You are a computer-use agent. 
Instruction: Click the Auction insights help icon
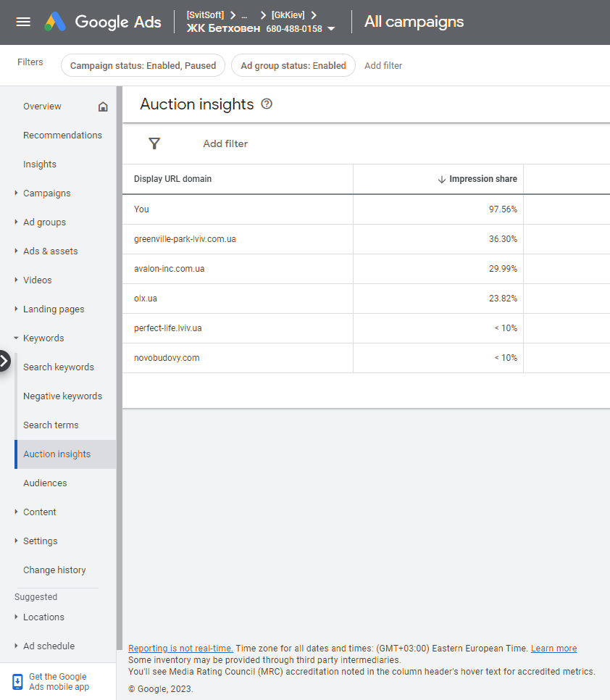267,104
